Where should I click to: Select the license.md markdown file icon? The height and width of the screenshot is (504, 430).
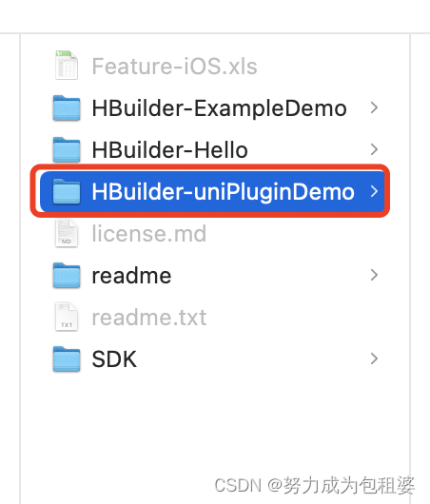(67, 233)
